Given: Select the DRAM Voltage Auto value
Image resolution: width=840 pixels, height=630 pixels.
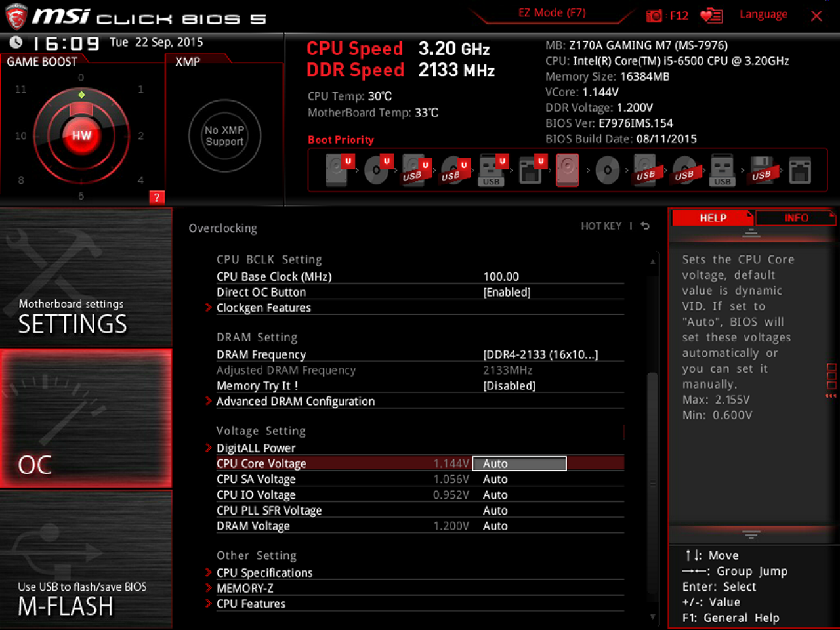Looking at the screenshot, I should [495, 526].
